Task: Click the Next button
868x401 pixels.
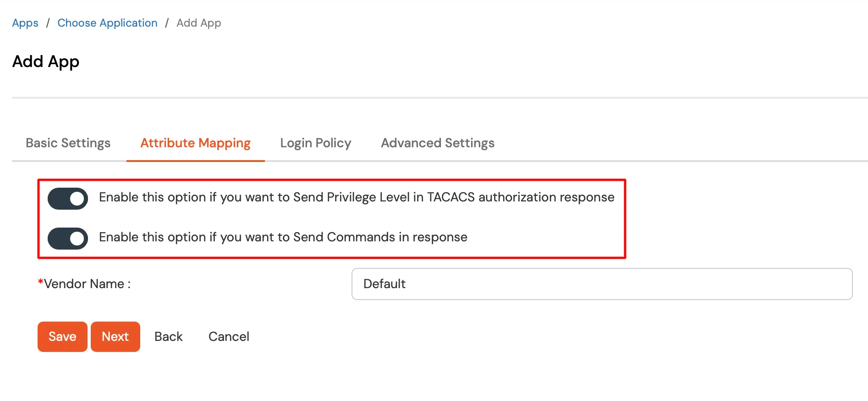Action: point(115,336)
